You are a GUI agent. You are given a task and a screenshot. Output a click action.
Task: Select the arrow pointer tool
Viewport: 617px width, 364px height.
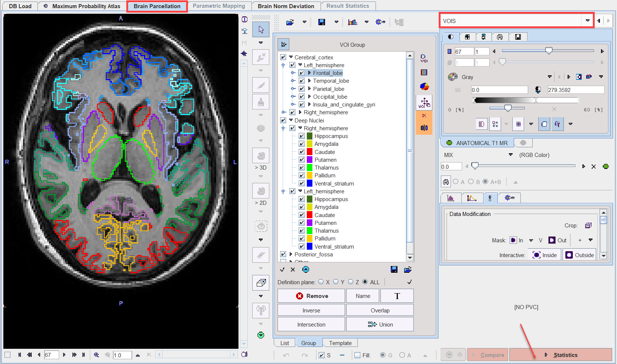coord(261,29)
